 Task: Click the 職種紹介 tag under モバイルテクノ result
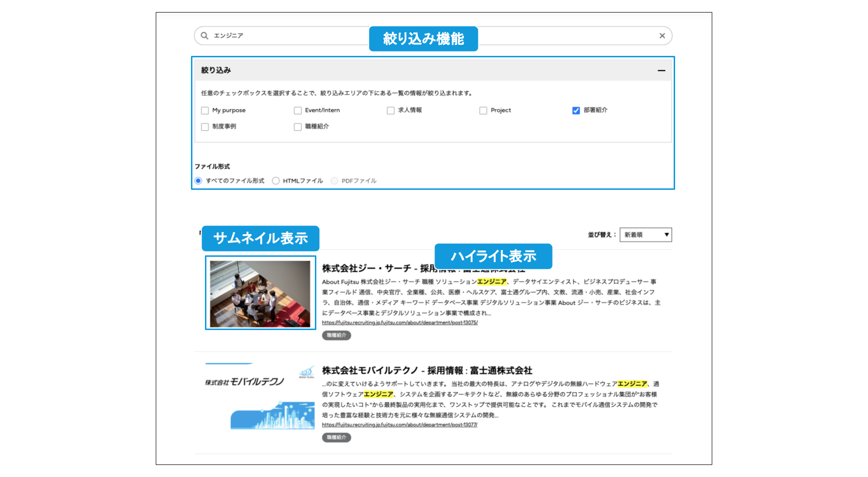click(x=337, y=437)
